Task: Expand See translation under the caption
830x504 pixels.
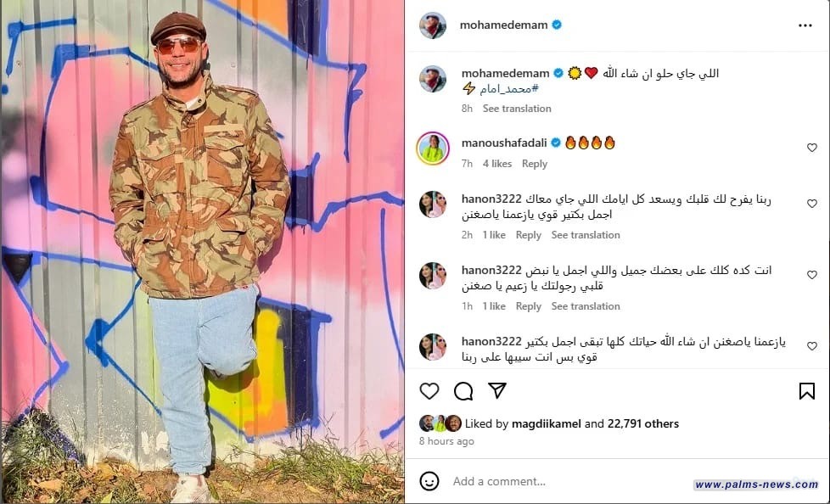Action: click(x=517, y=109)
